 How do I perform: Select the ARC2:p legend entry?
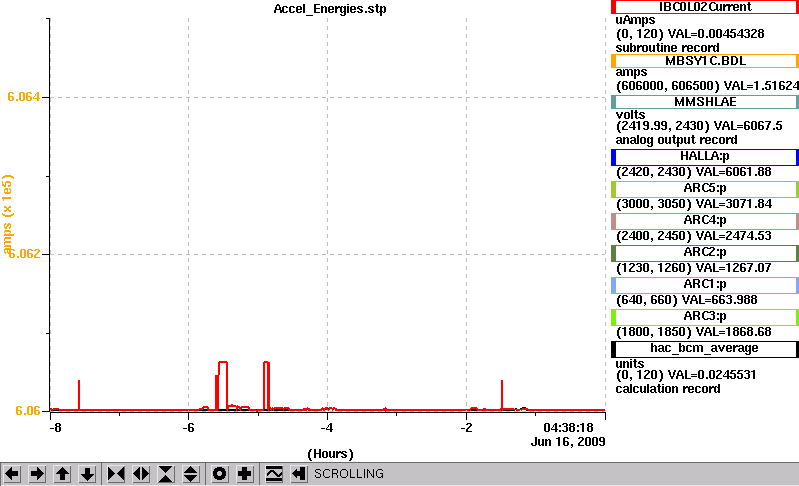[x=705, y=253]
